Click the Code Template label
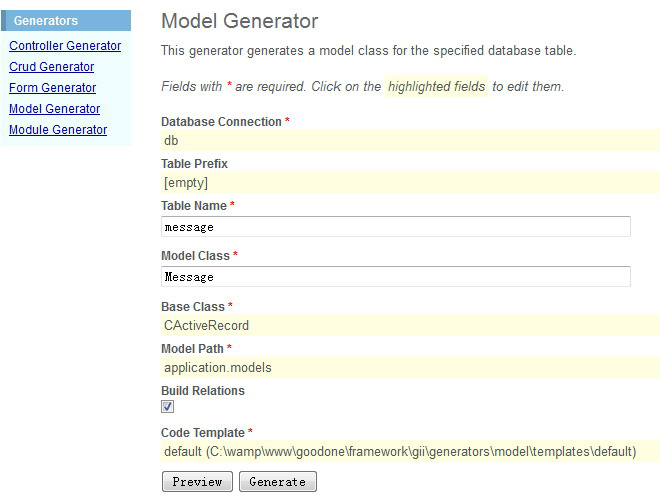 203,433
